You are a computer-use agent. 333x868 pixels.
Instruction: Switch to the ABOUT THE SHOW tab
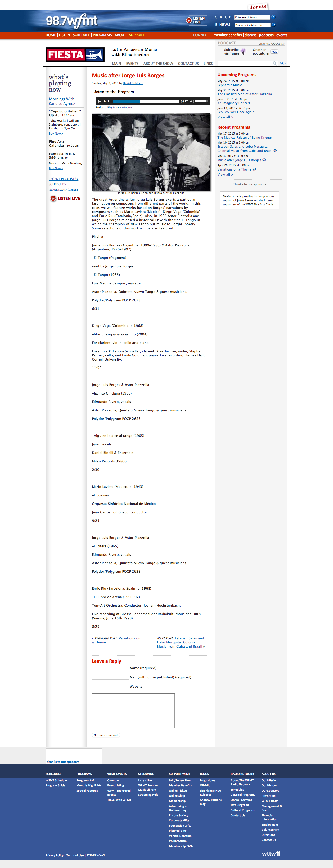158,64
